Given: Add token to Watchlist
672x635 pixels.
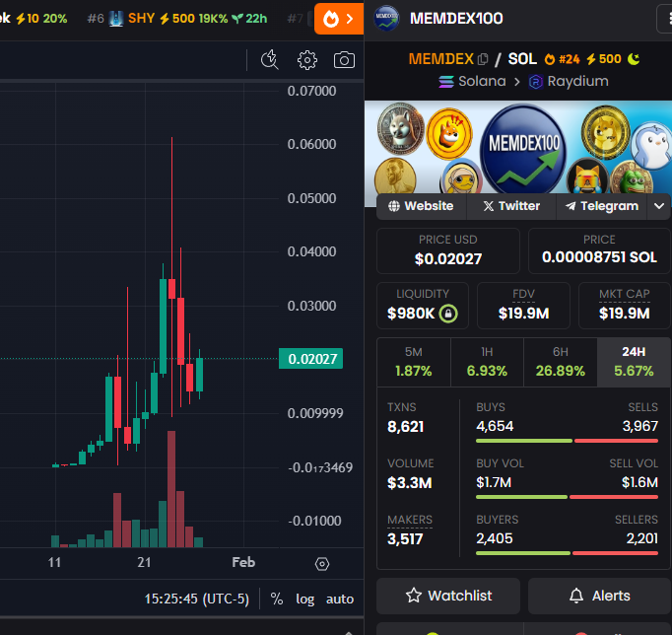Looking at the screenshot, I should [x=448, y=596].
